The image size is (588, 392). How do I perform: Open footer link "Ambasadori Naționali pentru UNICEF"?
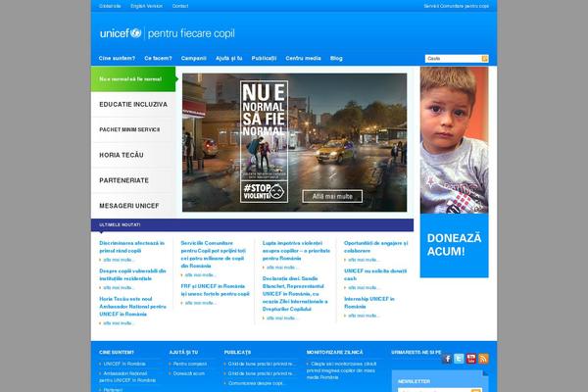tap(127, 377)
